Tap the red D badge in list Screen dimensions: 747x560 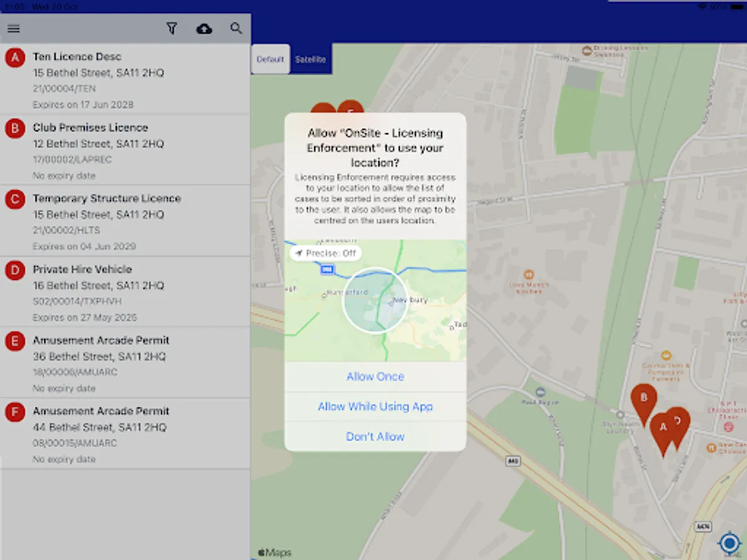pos(15,271)
